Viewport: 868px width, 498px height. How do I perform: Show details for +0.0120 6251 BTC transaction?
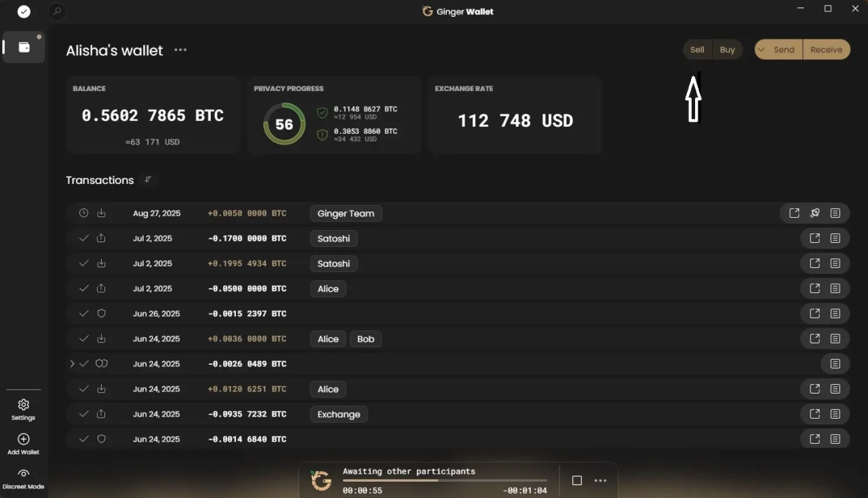coord(835,389)
